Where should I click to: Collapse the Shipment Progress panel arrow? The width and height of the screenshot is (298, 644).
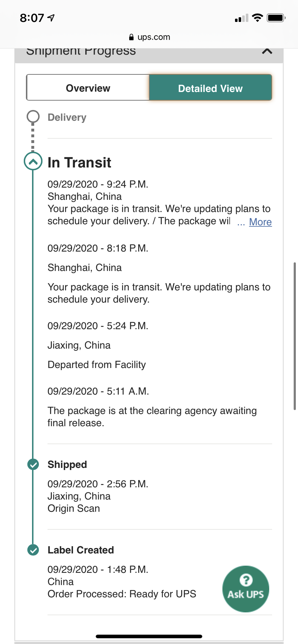(x=267, y=51)
